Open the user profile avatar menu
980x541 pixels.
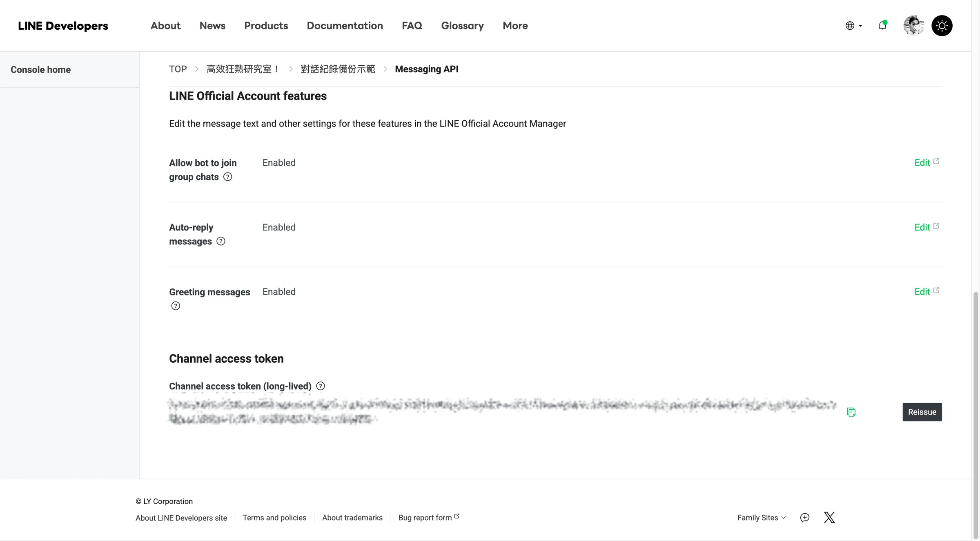coord(914,26)
